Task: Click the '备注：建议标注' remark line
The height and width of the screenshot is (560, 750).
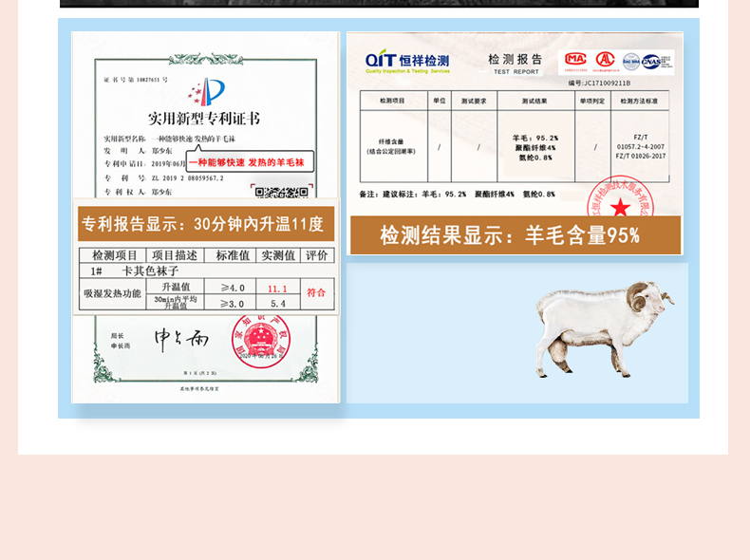Action: click(x=457, y=195)
